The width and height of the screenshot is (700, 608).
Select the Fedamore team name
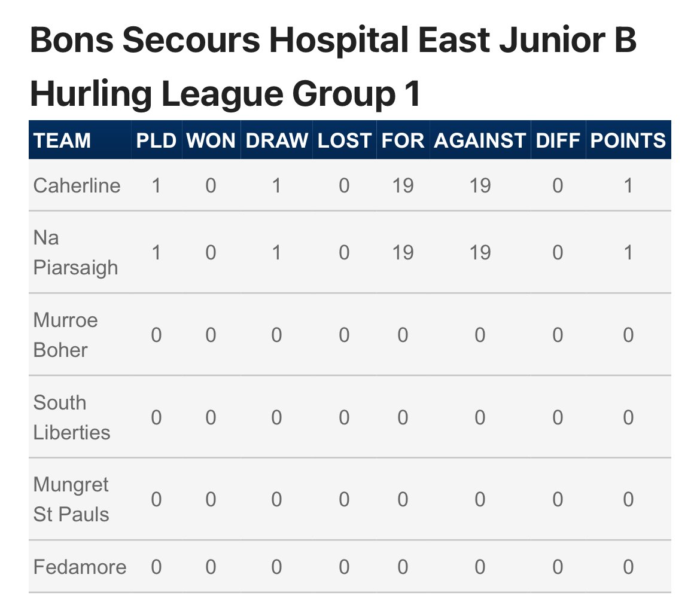pyautogui.click(x=80, y=567)
